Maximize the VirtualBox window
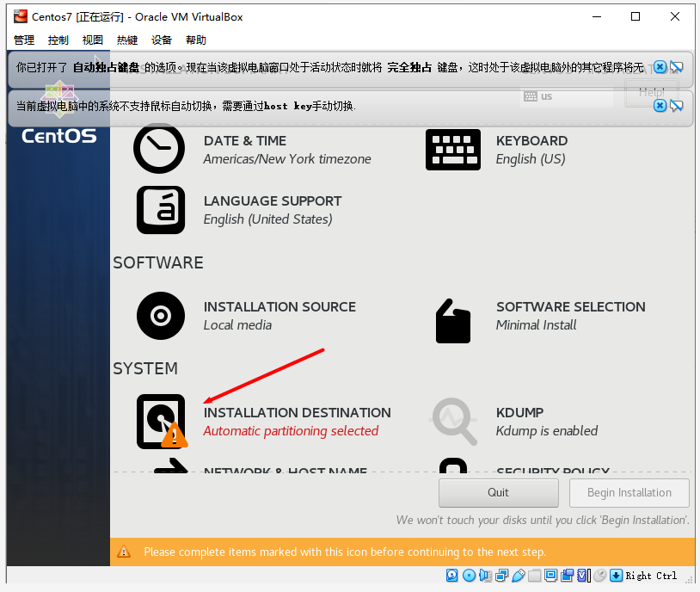This screenshot has height=592, width=700. [636, 16]
